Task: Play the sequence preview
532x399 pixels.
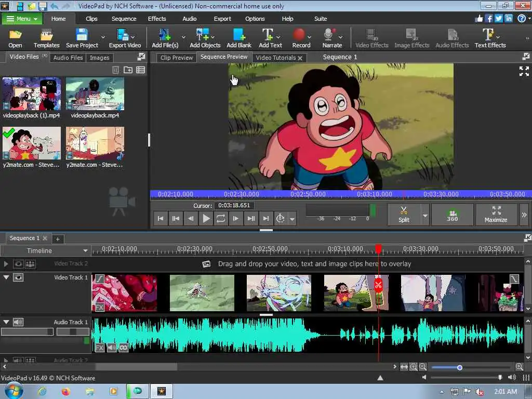Action: pos(206,218)
